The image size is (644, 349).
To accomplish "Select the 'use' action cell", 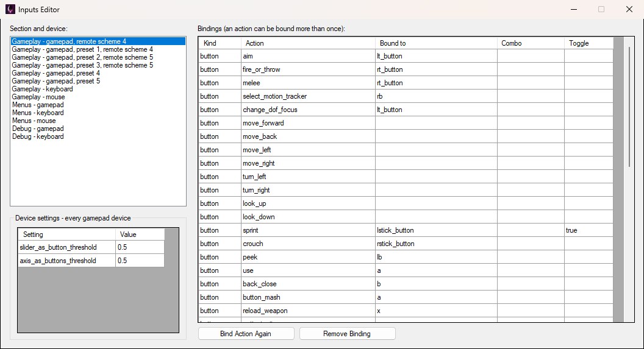I will 308,270.
